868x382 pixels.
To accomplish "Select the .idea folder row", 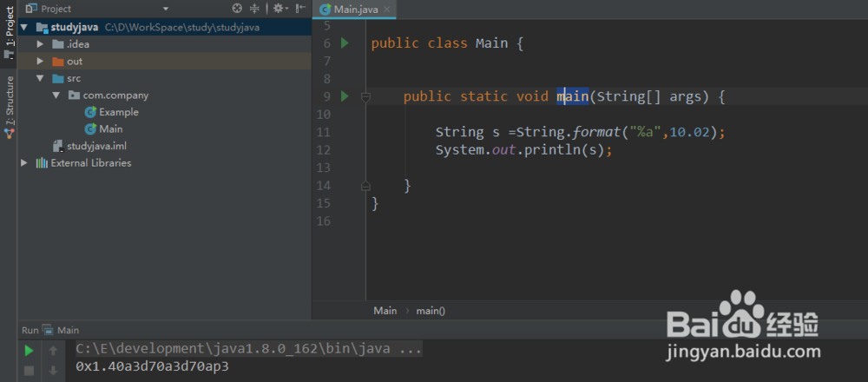I will coord(164,44).
